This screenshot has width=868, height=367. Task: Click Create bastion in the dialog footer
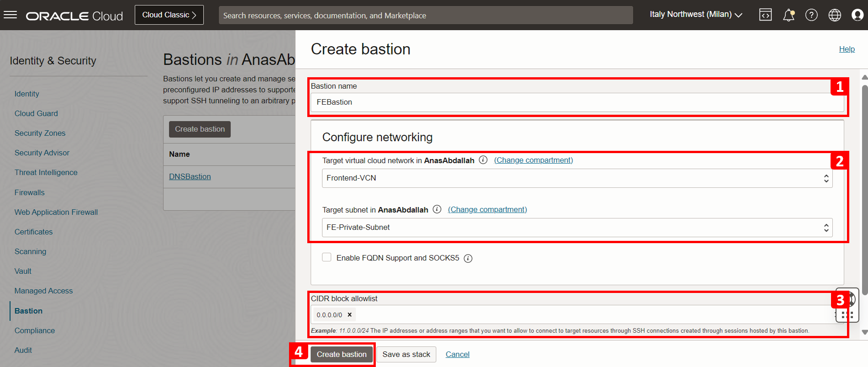click(342, 354)
